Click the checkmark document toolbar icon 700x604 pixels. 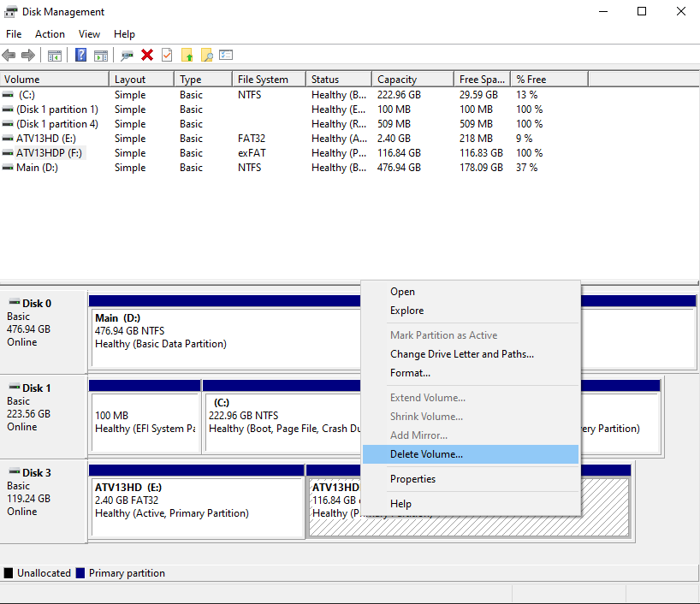(165, 55)
